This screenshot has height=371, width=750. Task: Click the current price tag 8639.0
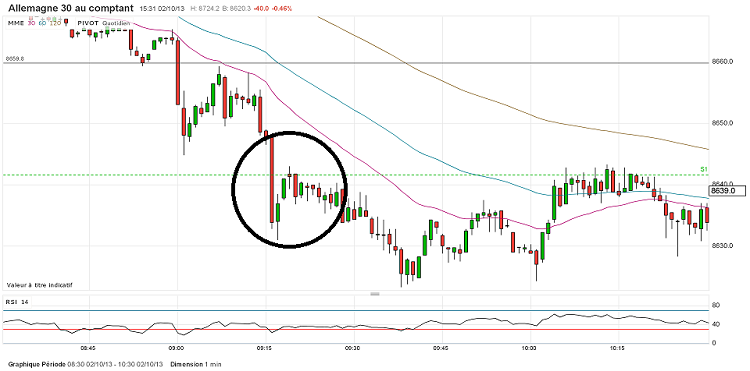[x=727, y=191]
